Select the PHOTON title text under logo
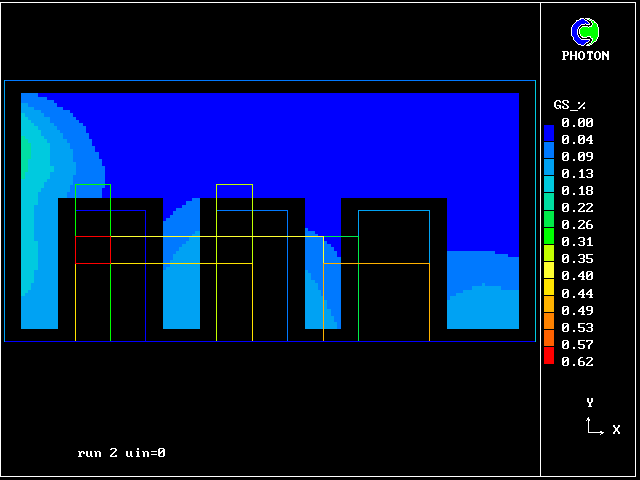The height and width of the screenshot is (480, 640). [585, 56]
